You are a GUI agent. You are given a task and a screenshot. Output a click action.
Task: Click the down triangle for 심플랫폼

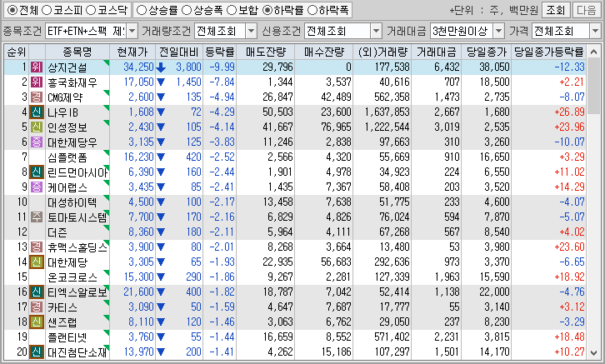coord(161,157)
